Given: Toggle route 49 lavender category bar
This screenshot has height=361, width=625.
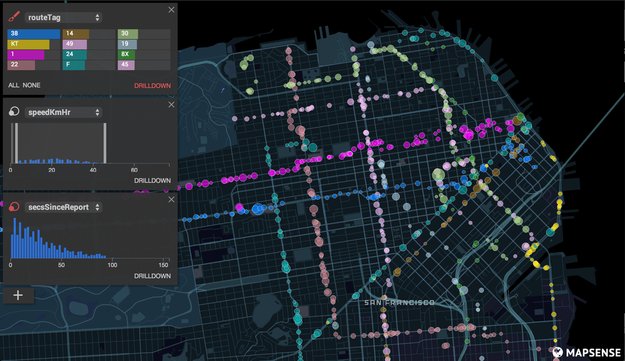Looking at the screenshot, I should click(75, 44).
